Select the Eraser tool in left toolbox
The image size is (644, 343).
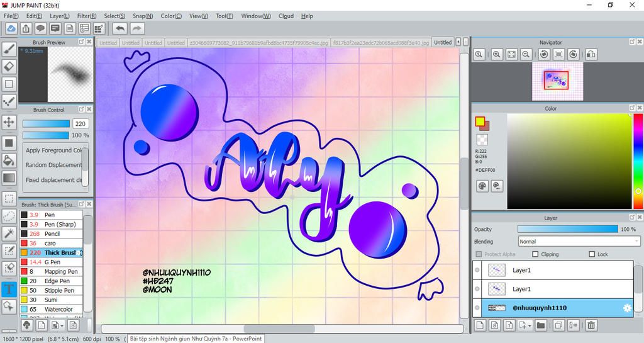[9, 66]
